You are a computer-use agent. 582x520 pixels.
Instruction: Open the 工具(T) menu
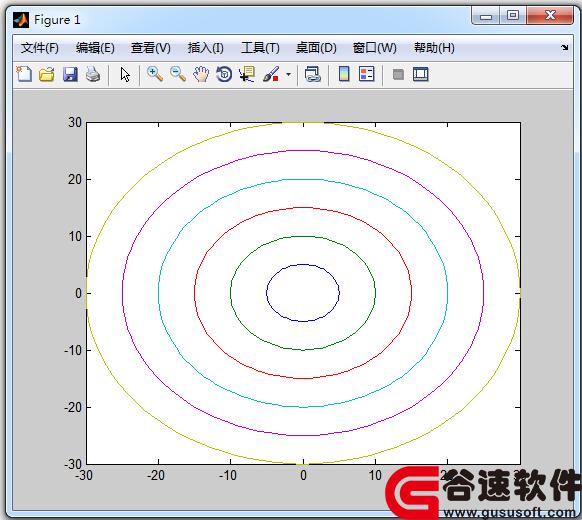click(260, 48)
